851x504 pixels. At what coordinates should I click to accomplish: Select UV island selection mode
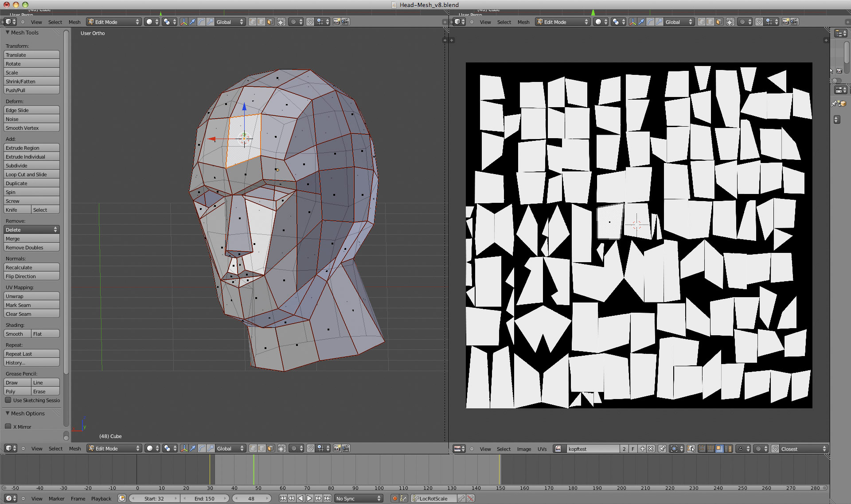[728, 449]
